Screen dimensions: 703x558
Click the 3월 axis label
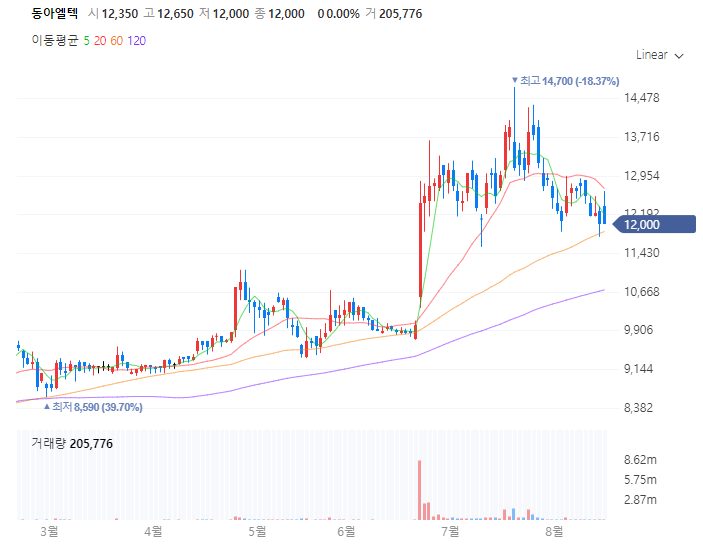[49, 532]
